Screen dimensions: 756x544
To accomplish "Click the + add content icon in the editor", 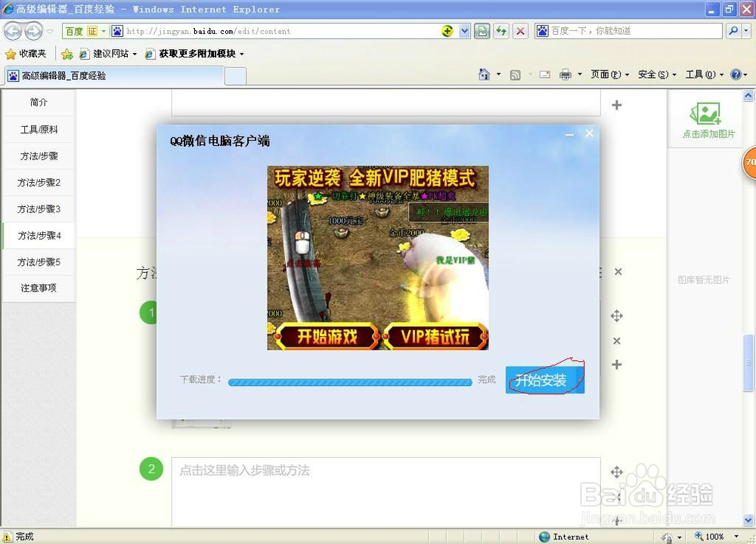I will (x=617, y=106).
